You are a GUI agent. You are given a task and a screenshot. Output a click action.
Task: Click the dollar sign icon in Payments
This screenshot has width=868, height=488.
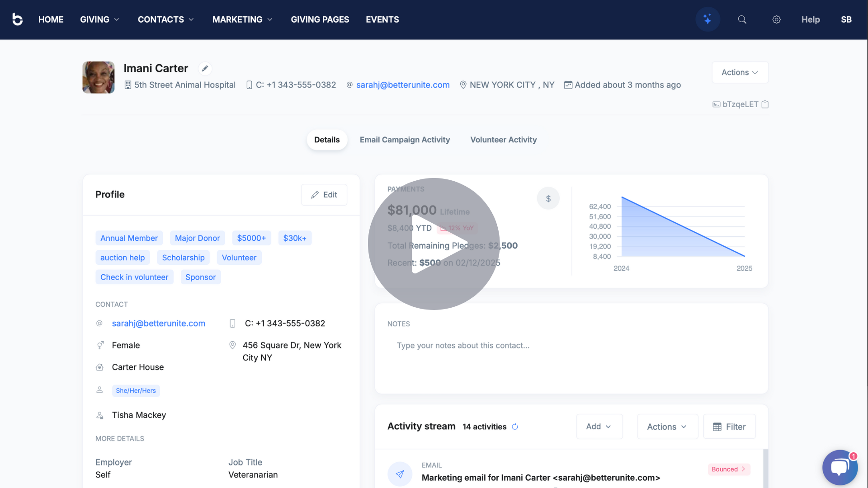click(548, 198)
